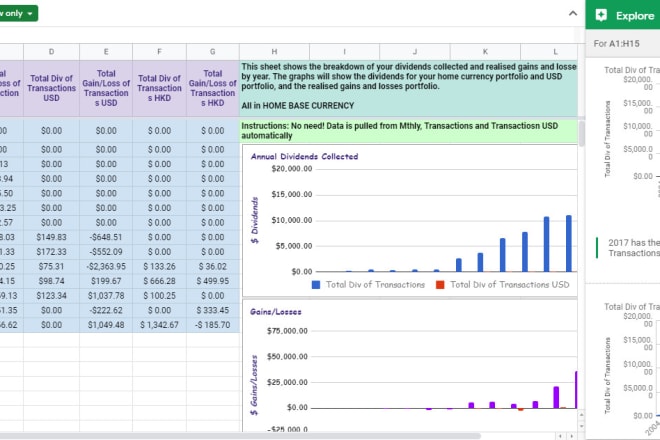
Task: Select the cell with $ 333.45
Action: pos(213,310)
